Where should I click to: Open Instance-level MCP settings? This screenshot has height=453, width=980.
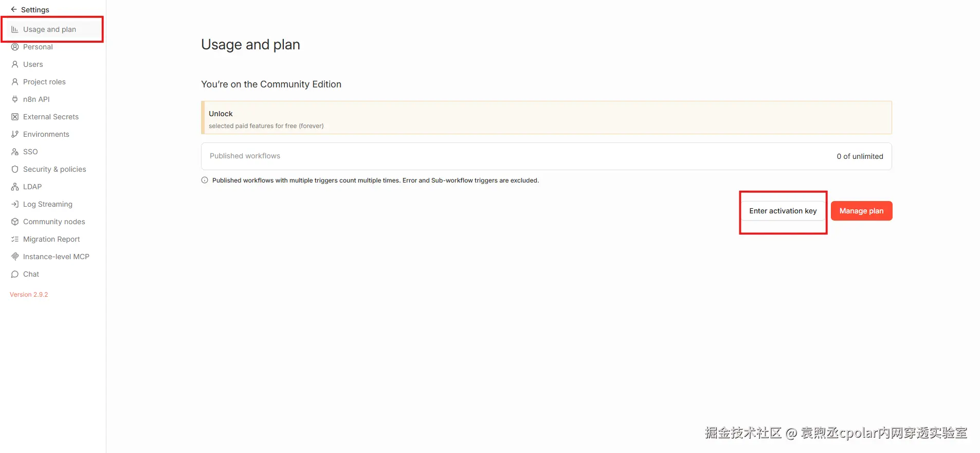point(56,257)
